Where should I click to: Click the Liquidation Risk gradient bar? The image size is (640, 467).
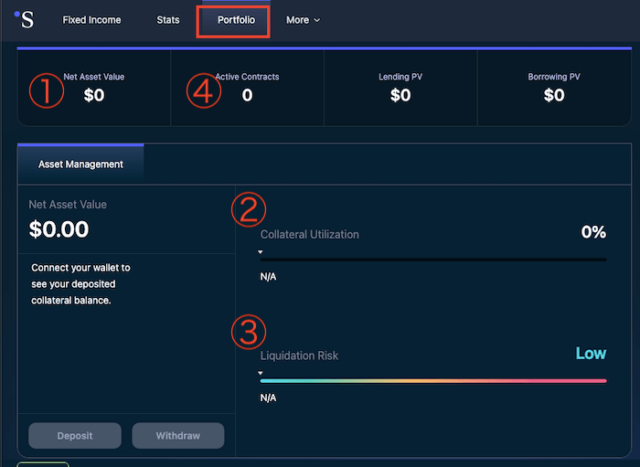pos(433,380)
